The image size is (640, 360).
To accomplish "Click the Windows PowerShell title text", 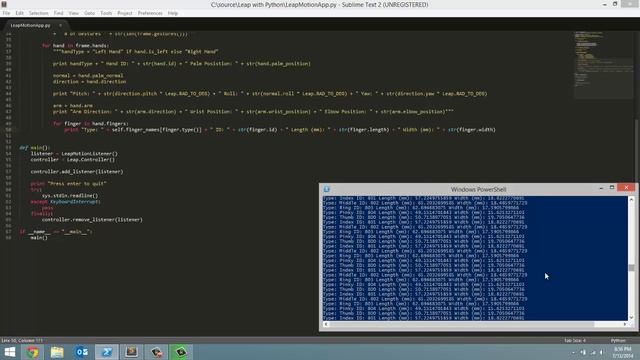I will click(478, 189).
